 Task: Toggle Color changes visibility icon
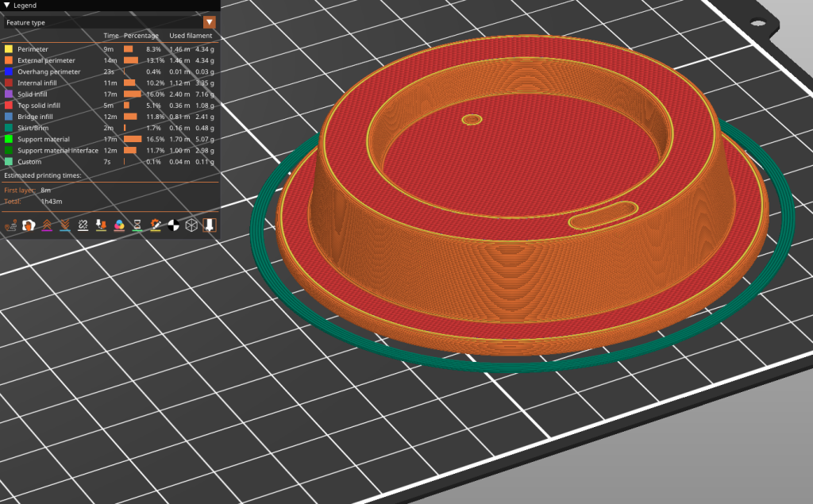(119, 225)
